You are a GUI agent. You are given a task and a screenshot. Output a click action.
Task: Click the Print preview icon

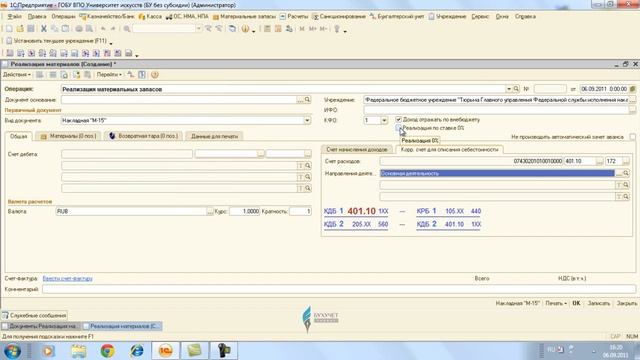pos(89,29)
